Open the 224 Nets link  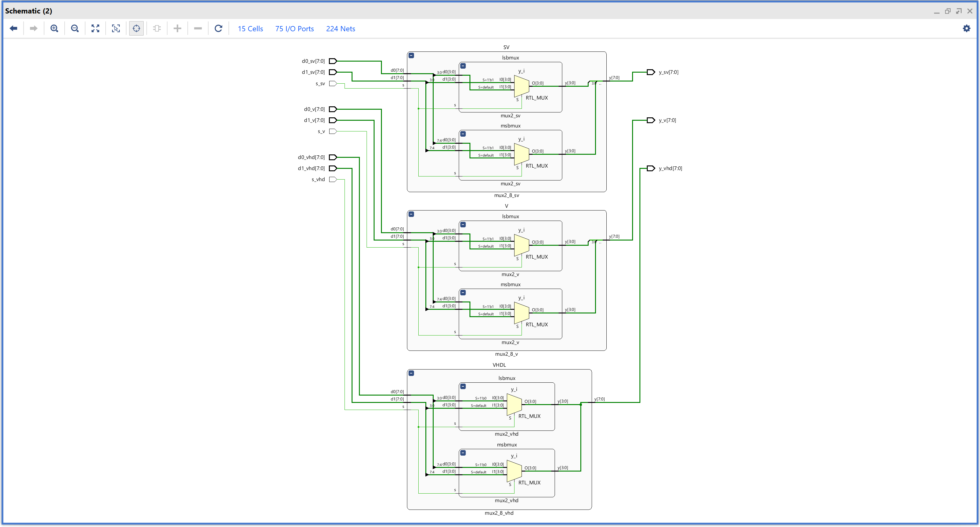(341, 29)
